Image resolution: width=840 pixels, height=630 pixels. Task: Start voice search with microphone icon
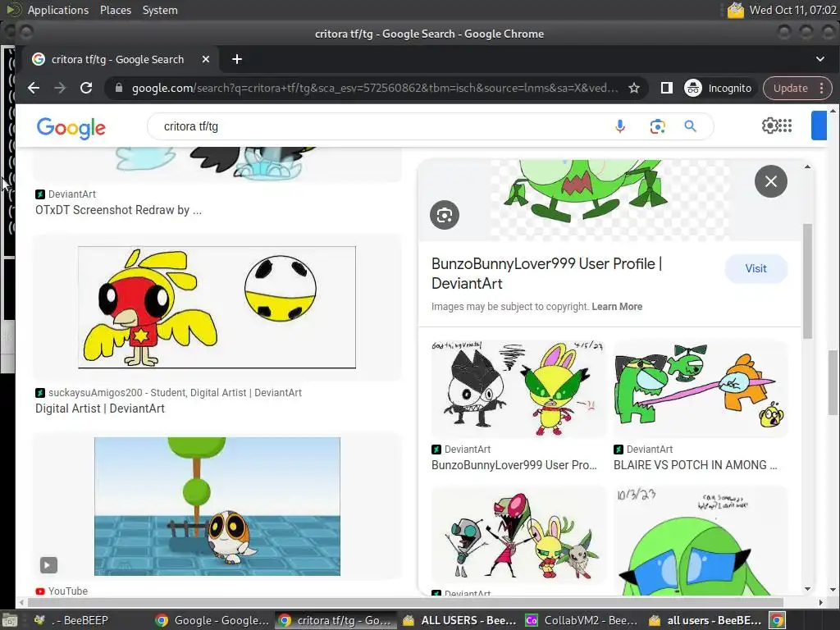pyautogui.click(x=620, y=126)
